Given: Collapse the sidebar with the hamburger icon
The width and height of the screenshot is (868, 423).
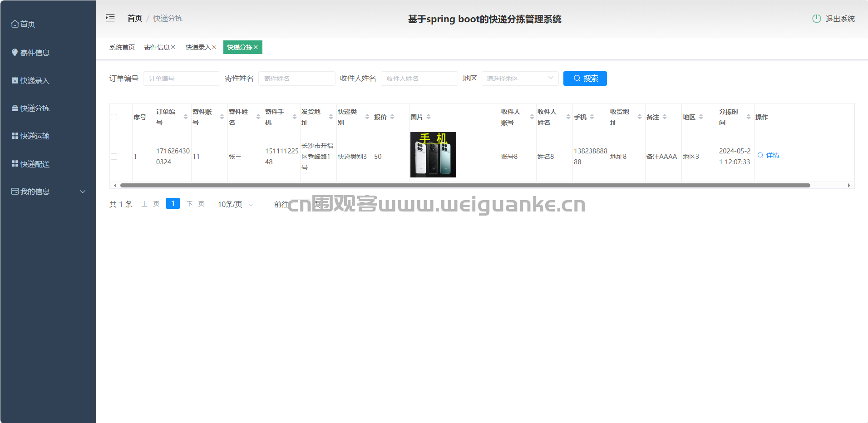Looking at the screenshot, I should click(x=110, y=18).
